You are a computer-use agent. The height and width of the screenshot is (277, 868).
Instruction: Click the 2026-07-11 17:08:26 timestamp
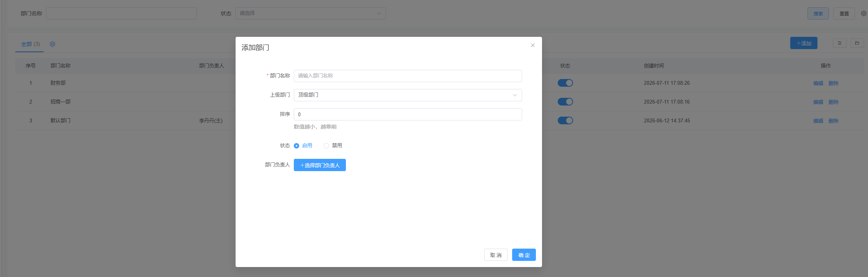click(667, 83)
